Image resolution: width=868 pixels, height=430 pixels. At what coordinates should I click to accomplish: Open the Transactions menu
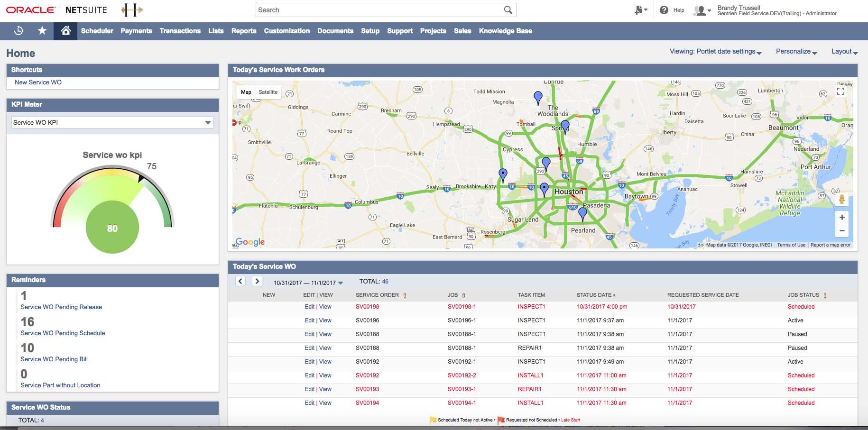click(x=180, y=31)
